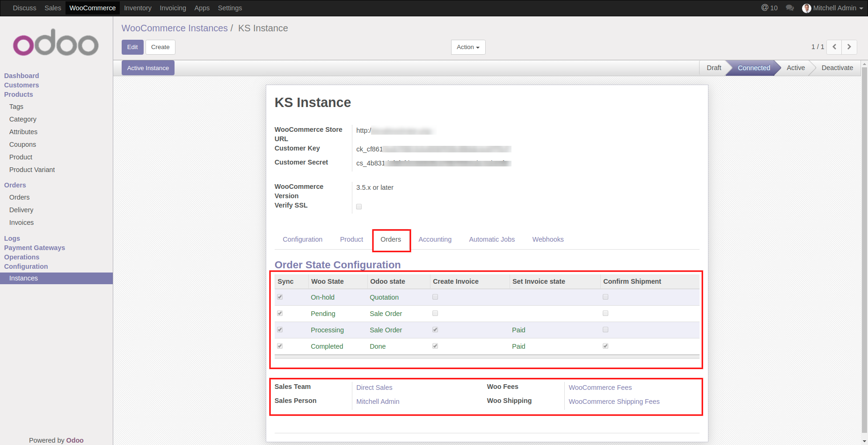Go to next record arrow
868x445 pixels.
pos(849,47)
